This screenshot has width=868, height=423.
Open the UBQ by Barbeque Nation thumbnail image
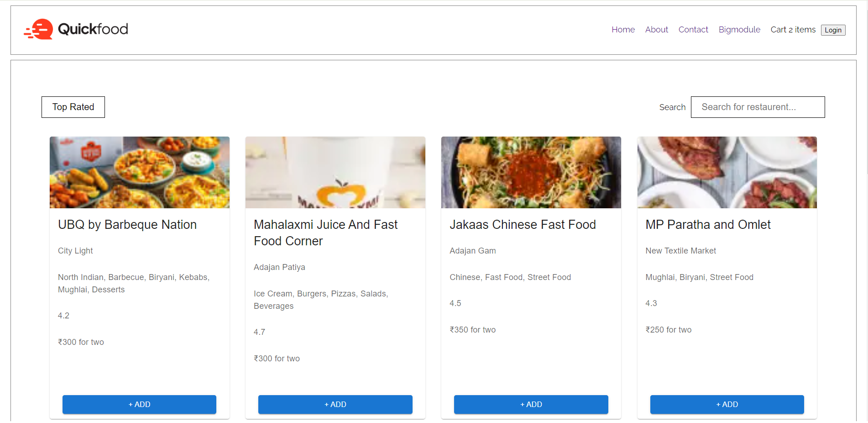[139, 172]
